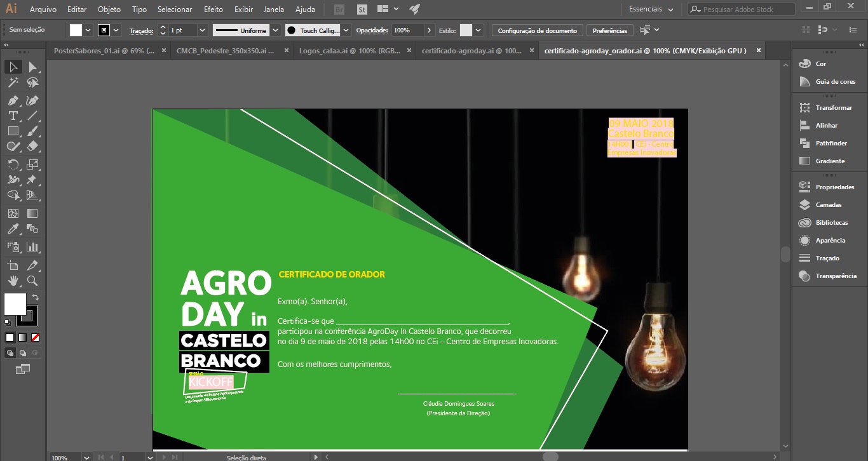This screenshot has width=868, height=461.
Task: Set paint mode to solid Color
Action: coord(10,337)
